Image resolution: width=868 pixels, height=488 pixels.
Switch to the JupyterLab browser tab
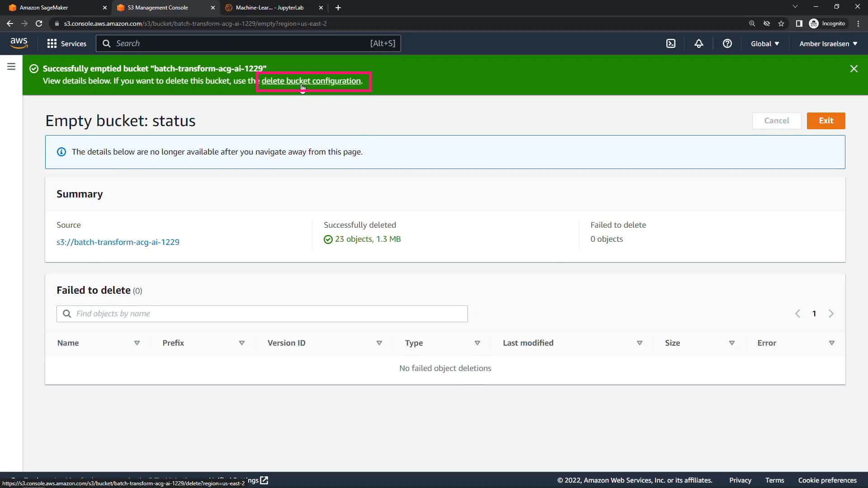click(x=269, y=8)
